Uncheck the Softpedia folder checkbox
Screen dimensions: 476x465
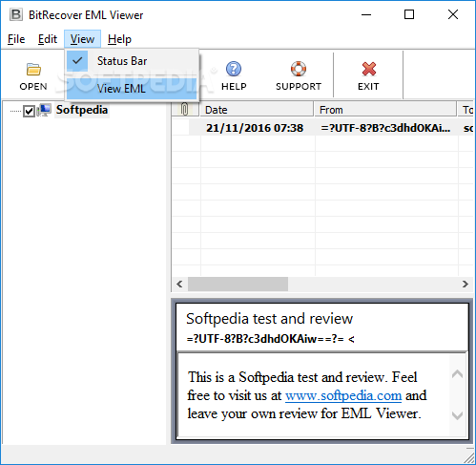tap(29, 111)
